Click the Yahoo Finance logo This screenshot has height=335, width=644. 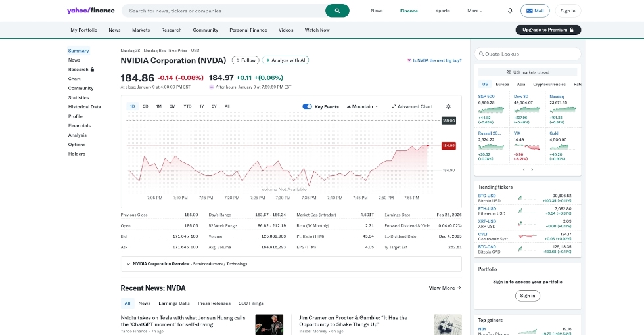coord(91,11)
